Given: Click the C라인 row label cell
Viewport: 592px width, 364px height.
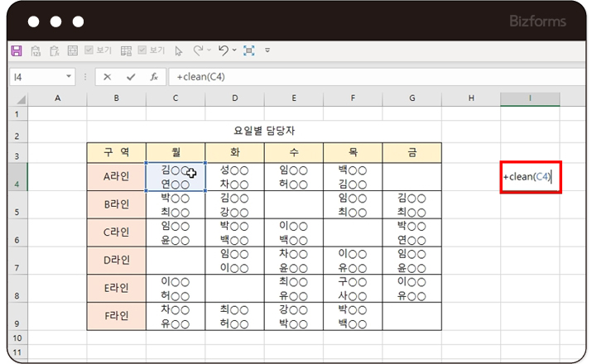Looking at the screenshot, I should [116, 232].
